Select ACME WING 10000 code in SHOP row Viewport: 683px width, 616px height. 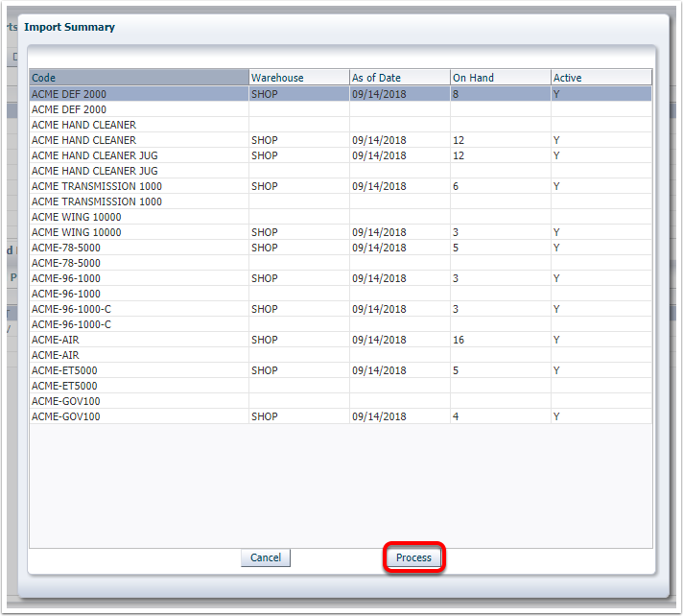[x=139, y=232]
